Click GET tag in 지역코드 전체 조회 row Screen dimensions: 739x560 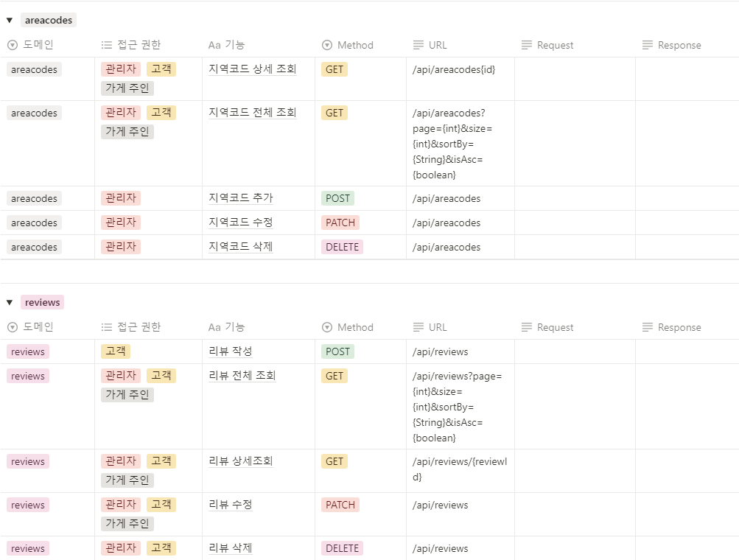[335, 113]
